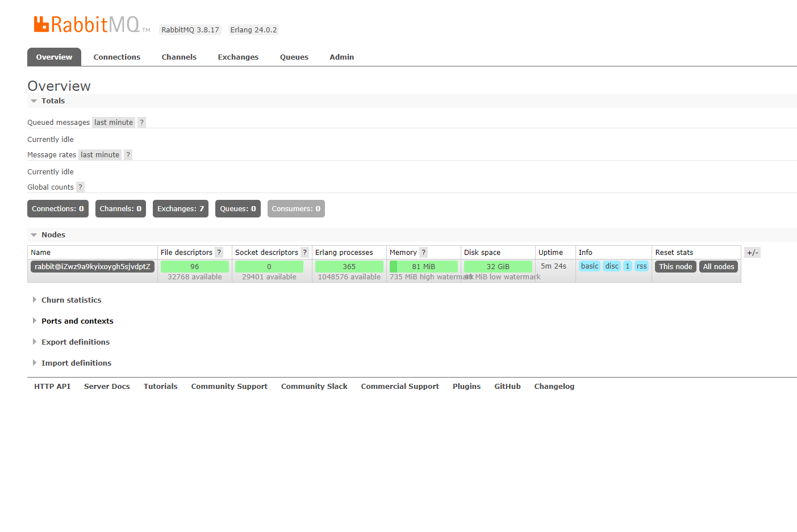Click the 29401 available text
797x532 pixels.
269,277
